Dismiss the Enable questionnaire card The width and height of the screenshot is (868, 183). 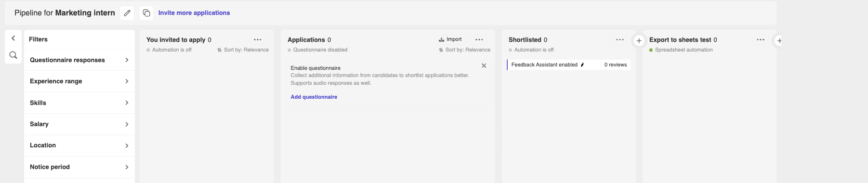point(484,65)
